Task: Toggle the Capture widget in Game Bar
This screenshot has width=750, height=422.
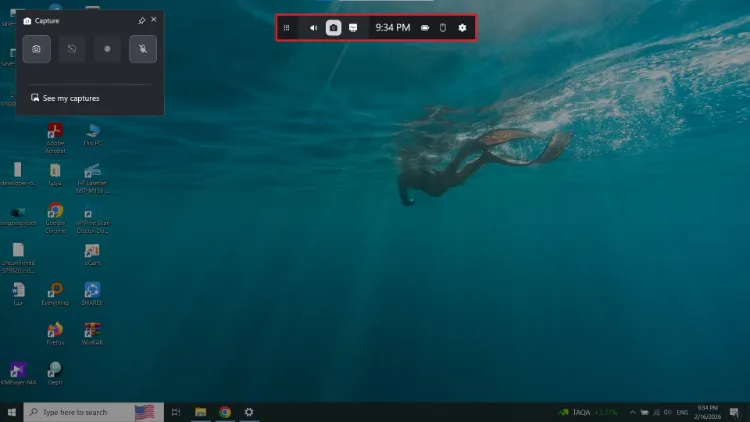Action: [x=333, y=28]
